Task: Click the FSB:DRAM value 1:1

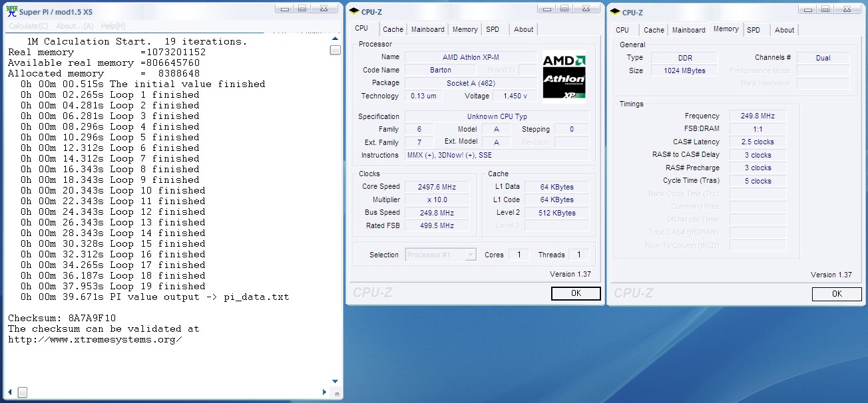Action: click(x=758, y=129)
